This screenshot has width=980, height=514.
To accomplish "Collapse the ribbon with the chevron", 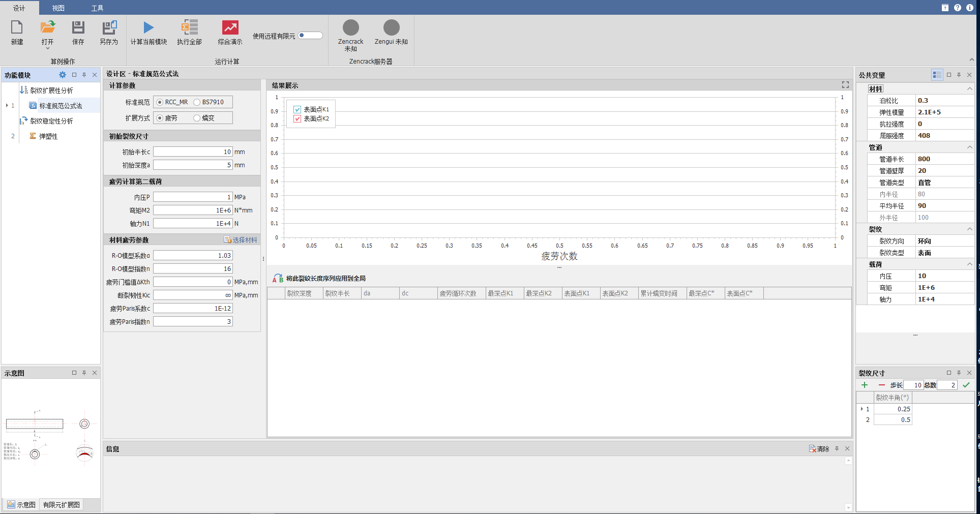I will click(972, 60).
